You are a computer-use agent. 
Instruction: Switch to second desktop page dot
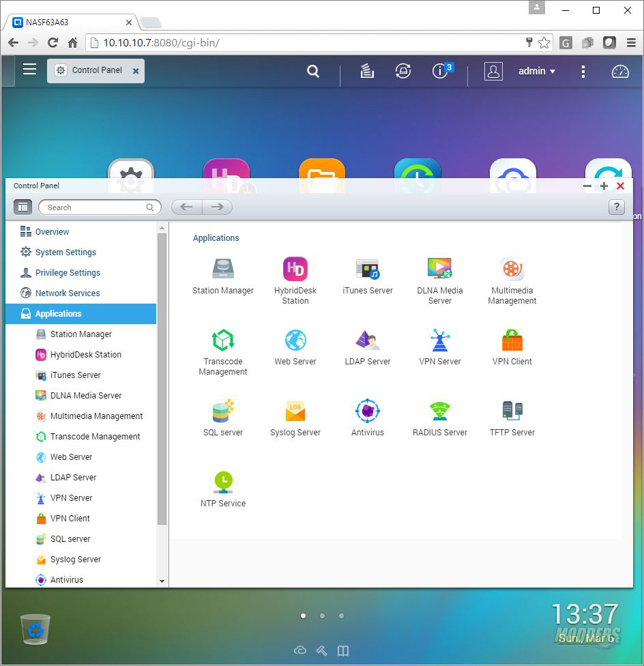pos(322,616)
